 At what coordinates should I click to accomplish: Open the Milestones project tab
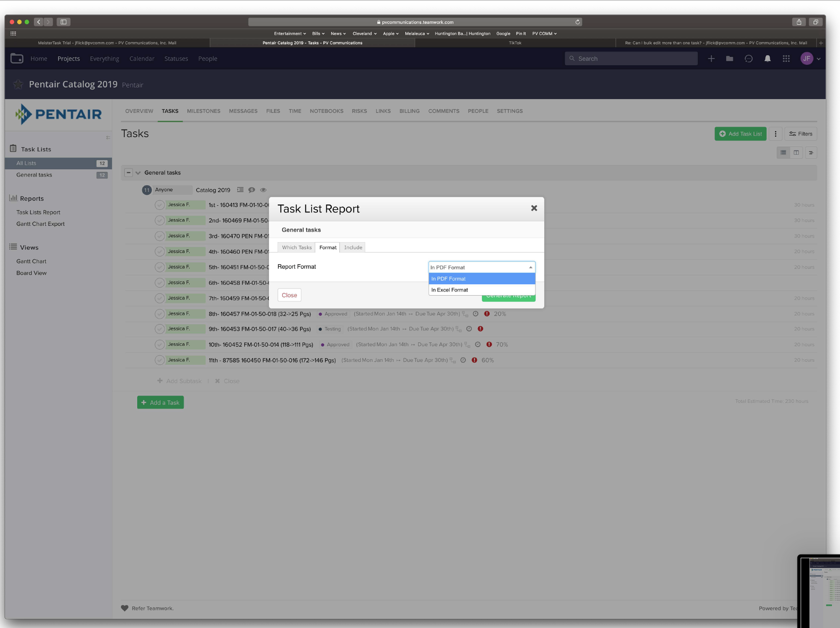[x=203, y=111]
